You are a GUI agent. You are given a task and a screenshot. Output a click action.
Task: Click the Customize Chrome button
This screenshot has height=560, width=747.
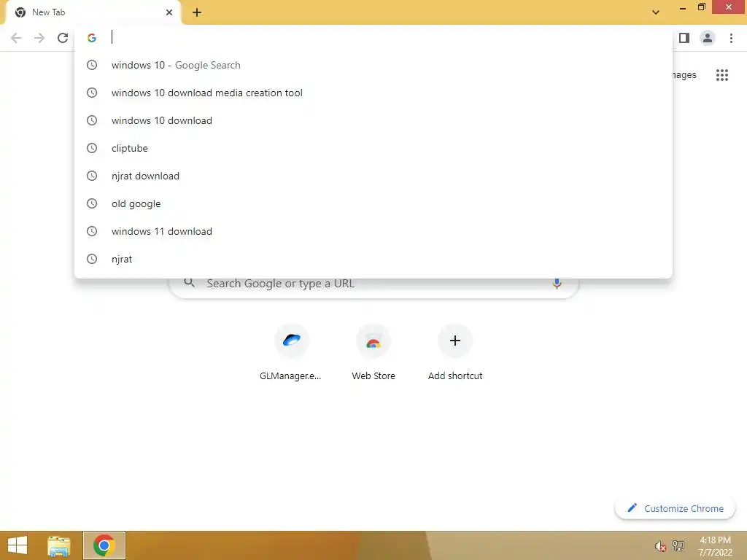pos(675,508)
